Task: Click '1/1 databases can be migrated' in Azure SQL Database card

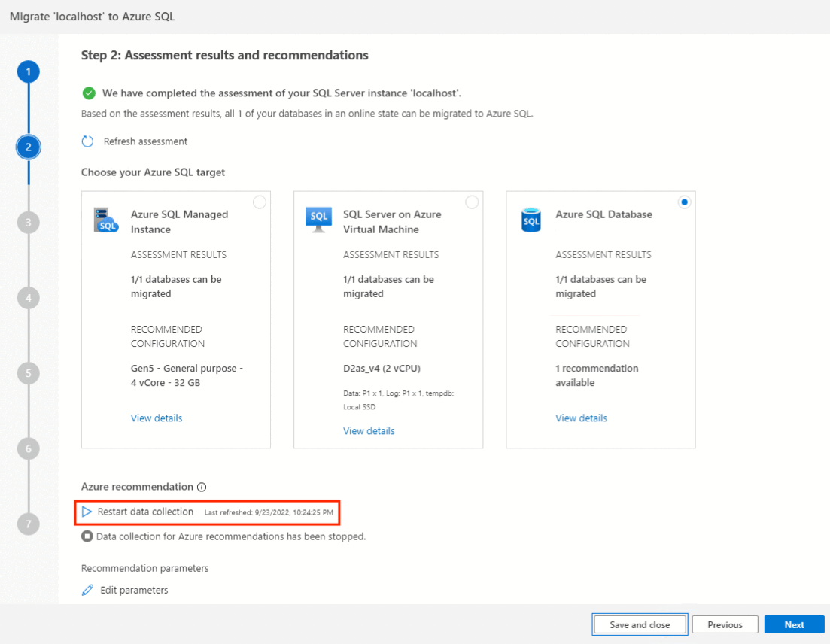Action: [x=600, y=287]
